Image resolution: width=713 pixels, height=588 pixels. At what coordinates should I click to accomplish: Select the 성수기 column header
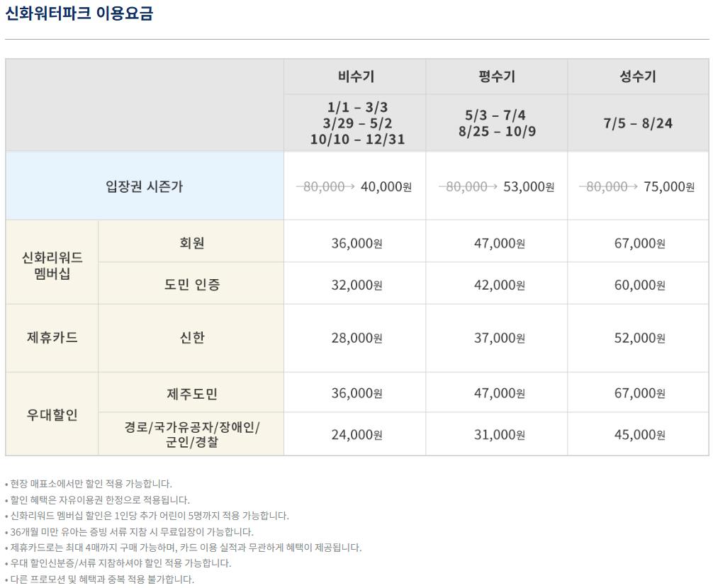click(x=638, y=77)
